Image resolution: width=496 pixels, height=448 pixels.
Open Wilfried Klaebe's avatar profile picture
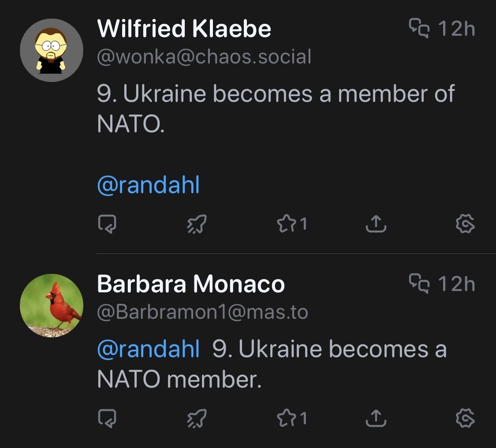pos(52,50)
